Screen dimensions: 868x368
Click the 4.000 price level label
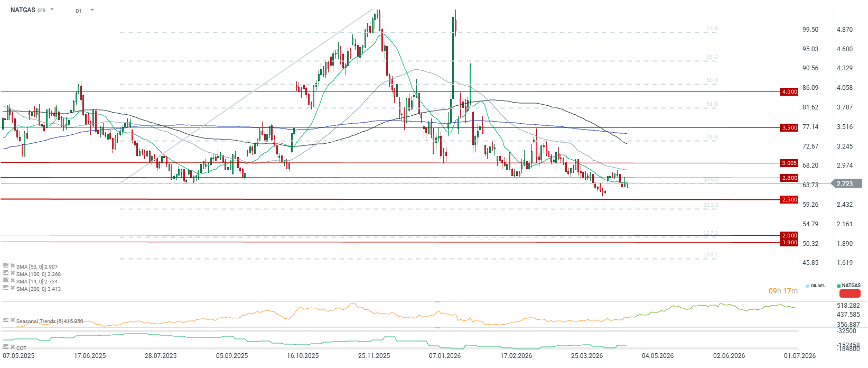[x=789, y=91]
